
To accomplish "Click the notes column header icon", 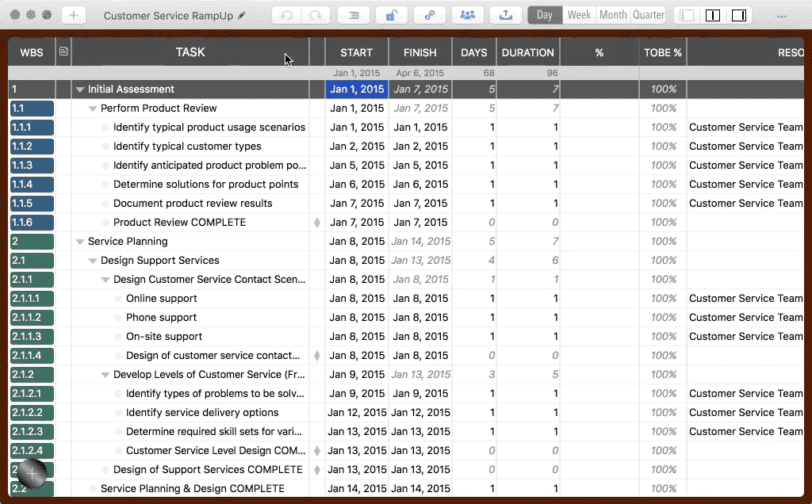I will click(63, 52).
